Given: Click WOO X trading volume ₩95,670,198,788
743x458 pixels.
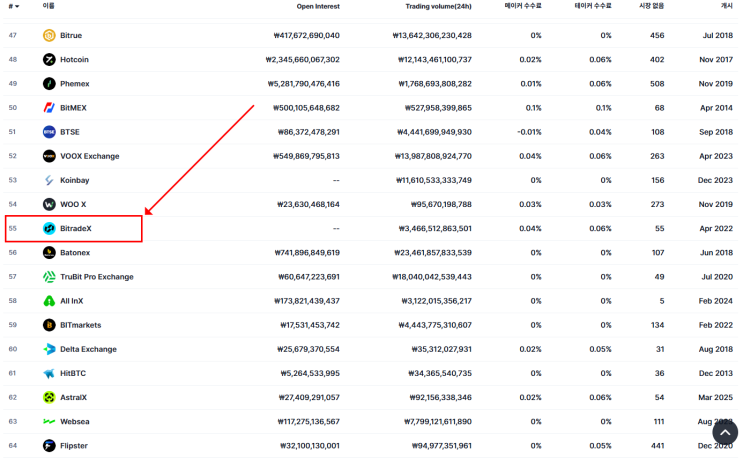Looking at the screenshot, I should [441, 205].
